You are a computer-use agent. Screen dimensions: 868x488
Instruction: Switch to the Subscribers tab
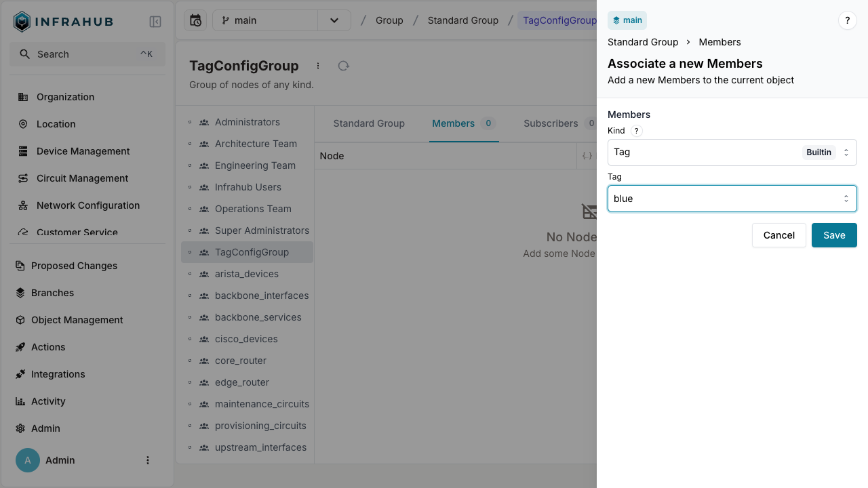click(x=551, y=123)
